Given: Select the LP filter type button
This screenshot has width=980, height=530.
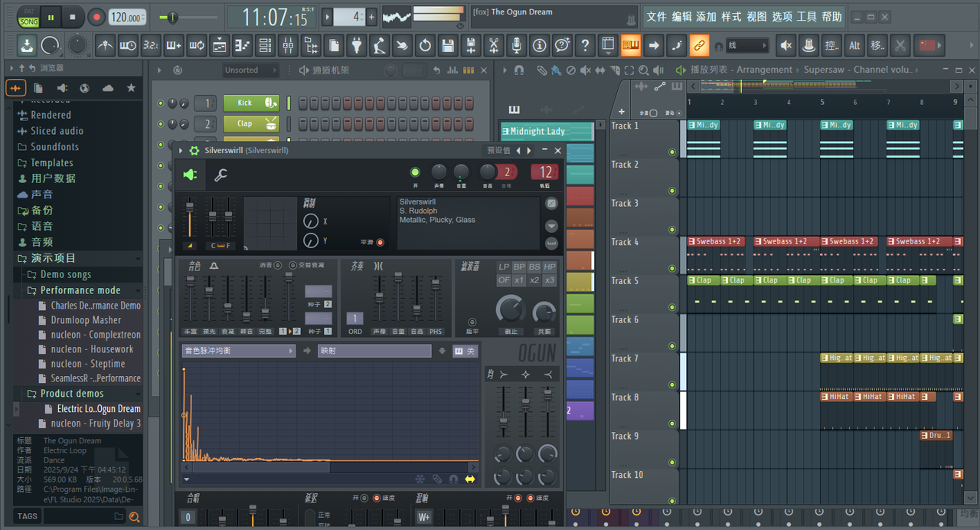Looking at the screenshot, I should [504, 267].
